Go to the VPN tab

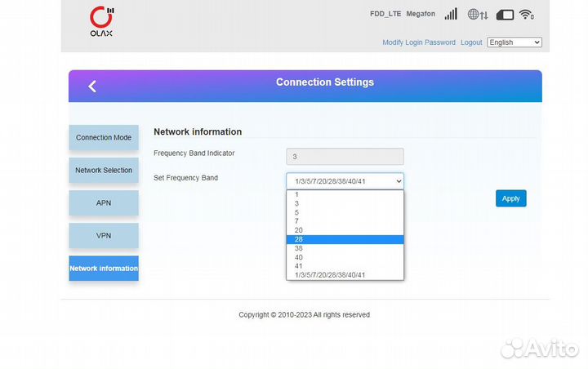click(104, 235)
